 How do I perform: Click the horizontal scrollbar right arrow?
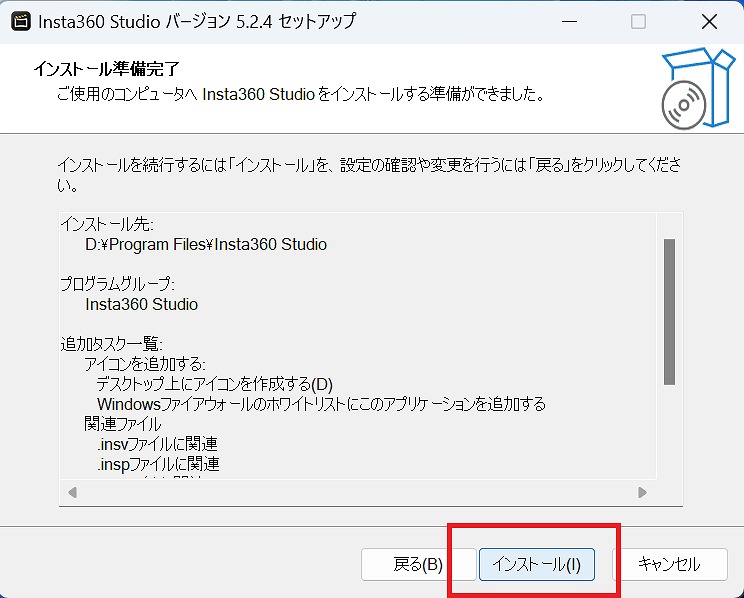[642, 492]
